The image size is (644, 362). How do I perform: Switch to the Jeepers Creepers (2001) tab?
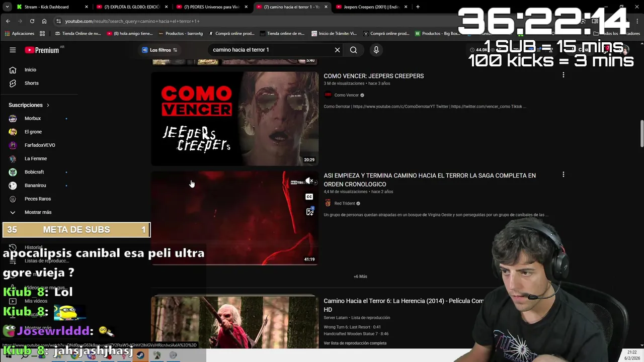click(x=372, y=7)
